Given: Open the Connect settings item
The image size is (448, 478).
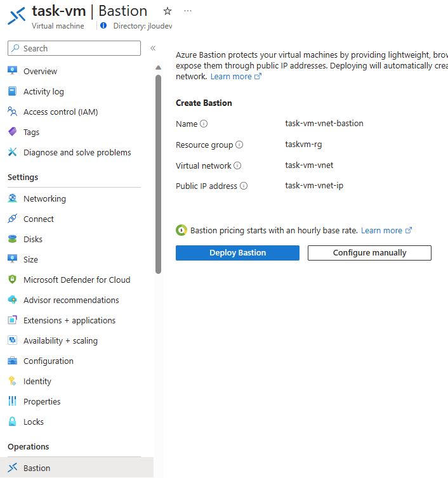Looking at the screenshot, I should pos(39,219).
